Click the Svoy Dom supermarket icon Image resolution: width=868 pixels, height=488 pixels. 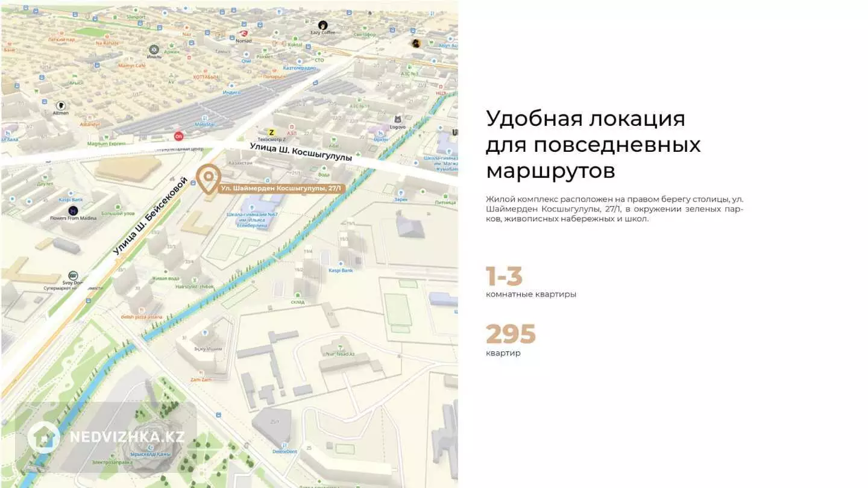73,275
